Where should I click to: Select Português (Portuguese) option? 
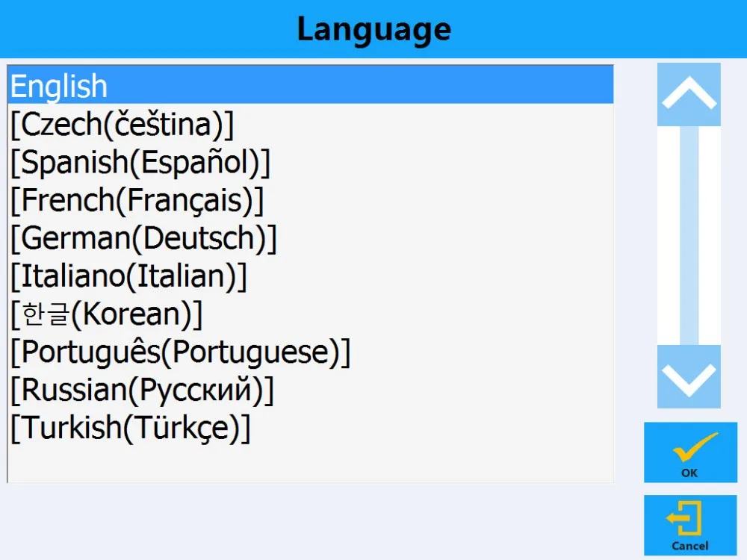[180, 352]
